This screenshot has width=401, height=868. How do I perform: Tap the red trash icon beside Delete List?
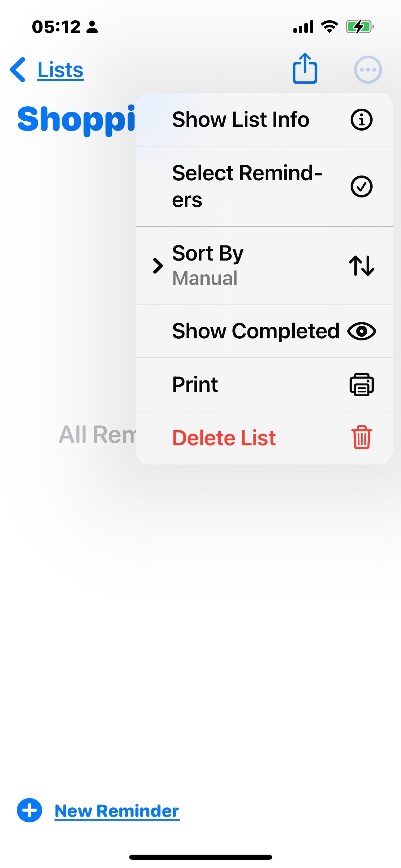click(361, 437)
